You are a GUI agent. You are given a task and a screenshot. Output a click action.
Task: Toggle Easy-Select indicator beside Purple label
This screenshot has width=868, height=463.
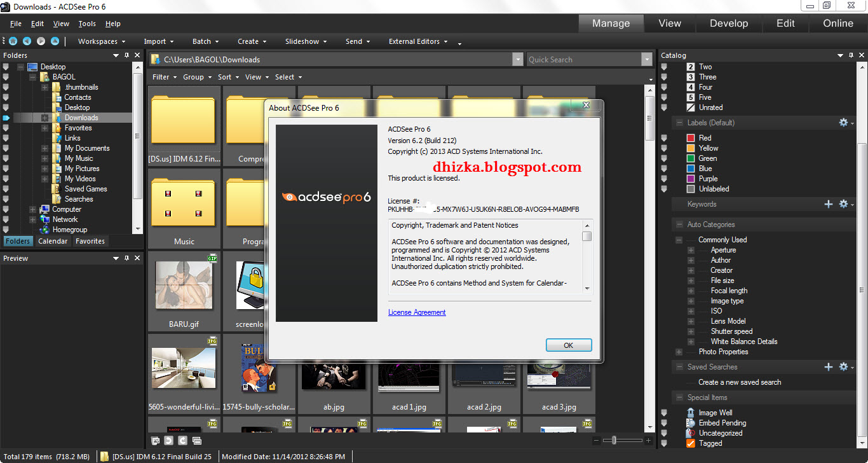coord(665,179)
